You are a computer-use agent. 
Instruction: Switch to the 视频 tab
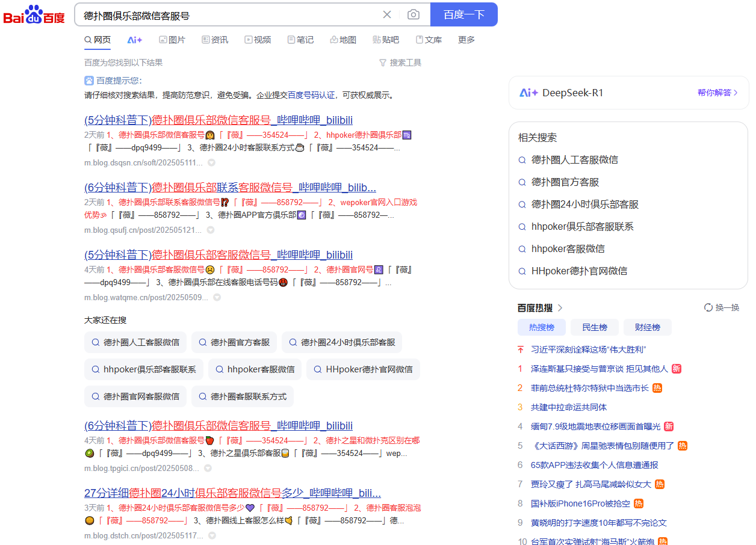pos(258,40)
